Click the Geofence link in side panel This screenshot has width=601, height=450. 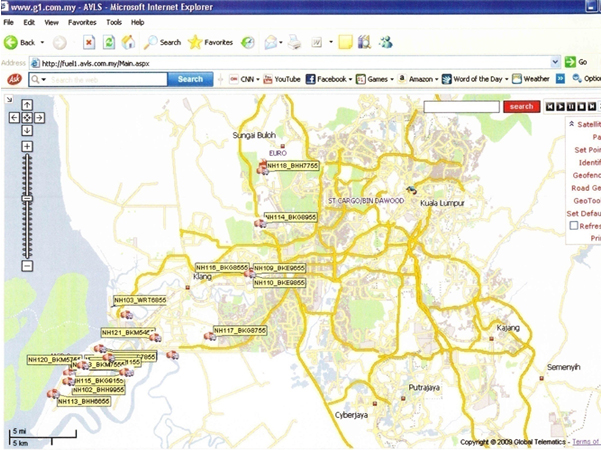586,175
